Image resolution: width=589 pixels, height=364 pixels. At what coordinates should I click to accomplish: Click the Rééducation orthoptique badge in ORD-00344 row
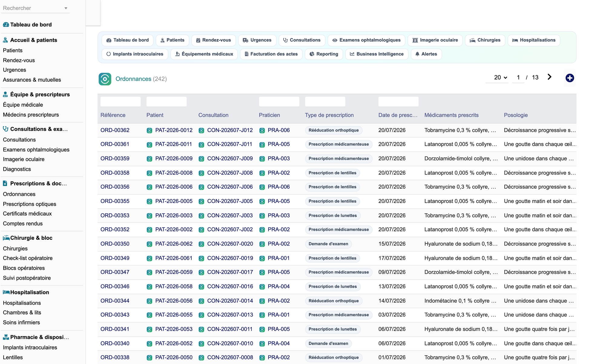[334, 301]
